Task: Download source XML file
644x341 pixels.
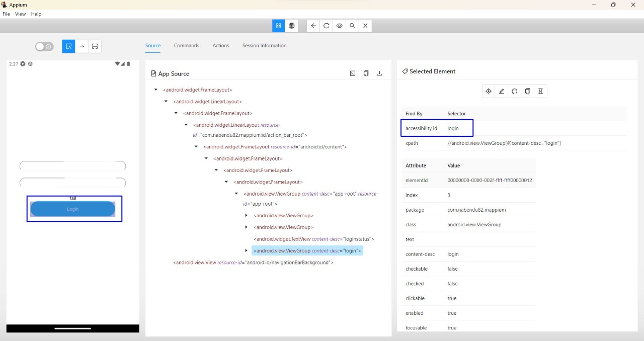Action: 379,73
